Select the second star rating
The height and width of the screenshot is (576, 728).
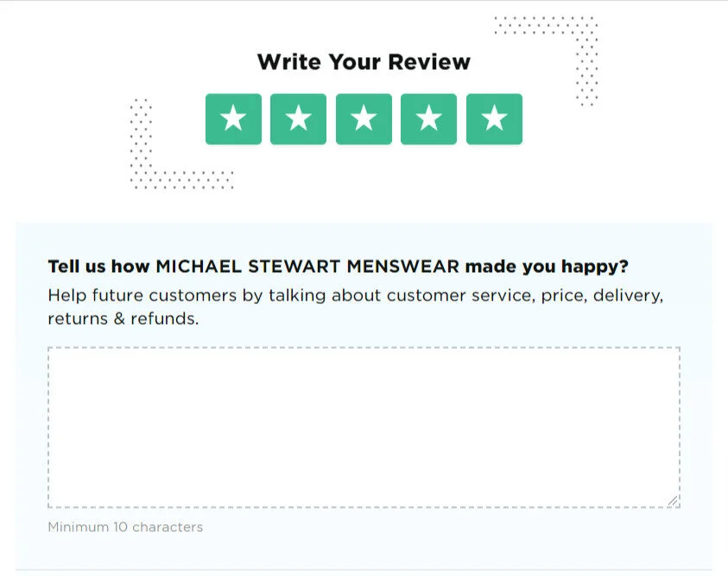pyautogui.click(x=298, y=118)
